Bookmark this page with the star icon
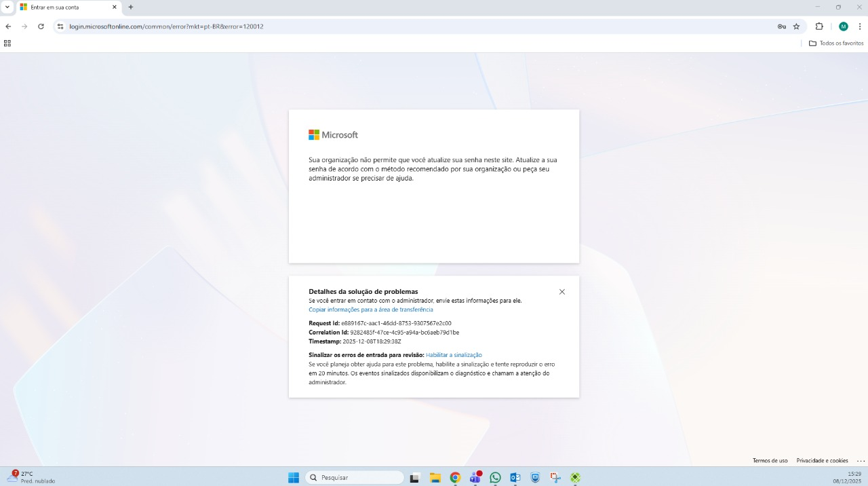 click(x=797, y=26)
